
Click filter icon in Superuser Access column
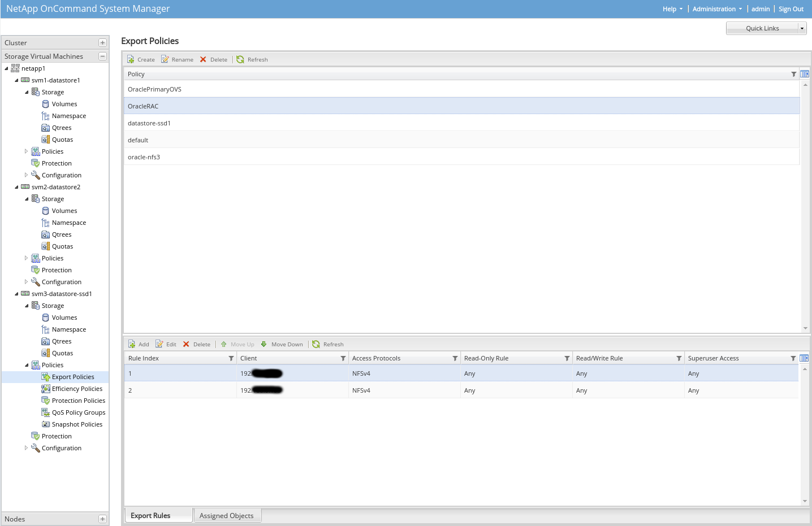click(793, 358)
